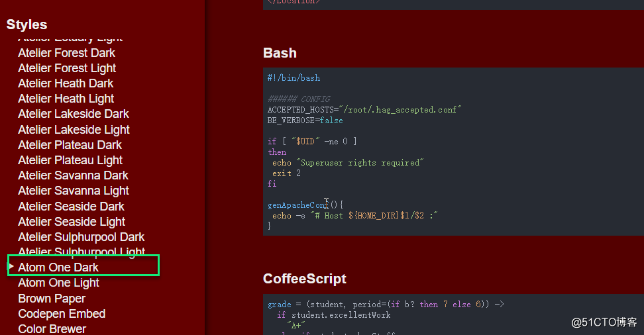
Task: Click the grade = (student line in CoffeeScript
Action: pyautogui.click(x=386, y=304)
